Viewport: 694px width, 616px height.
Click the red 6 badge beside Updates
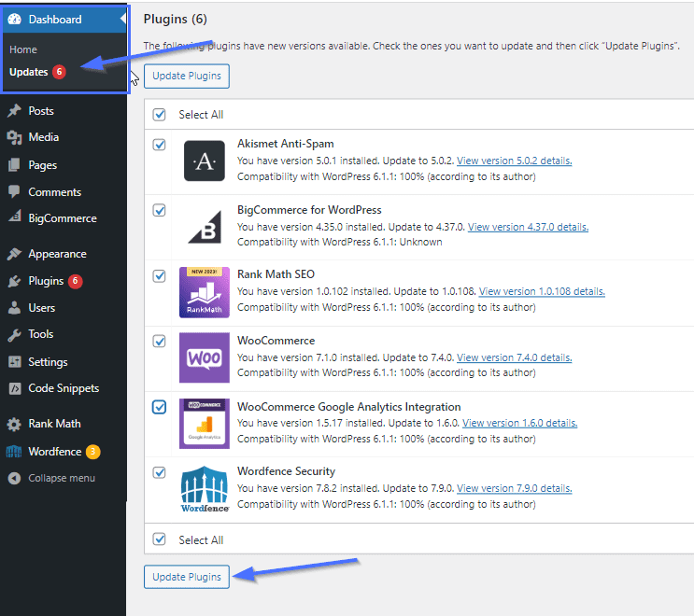(59, 72)
